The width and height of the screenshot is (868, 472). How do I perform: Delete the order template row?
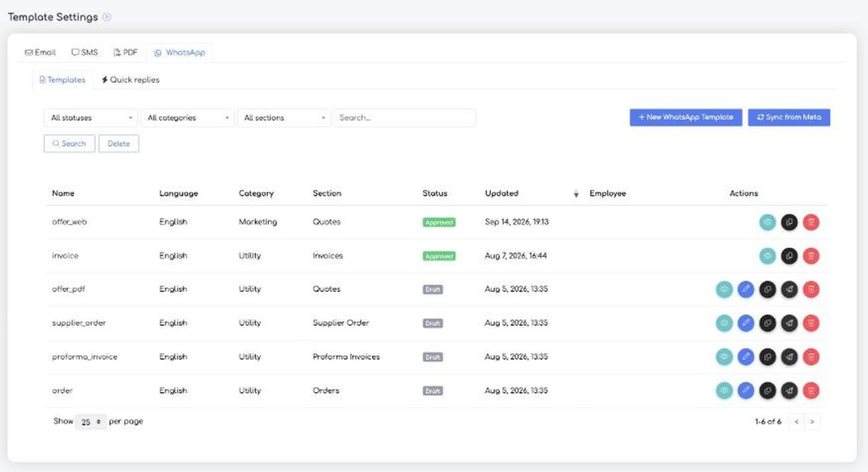pos(811,390)
